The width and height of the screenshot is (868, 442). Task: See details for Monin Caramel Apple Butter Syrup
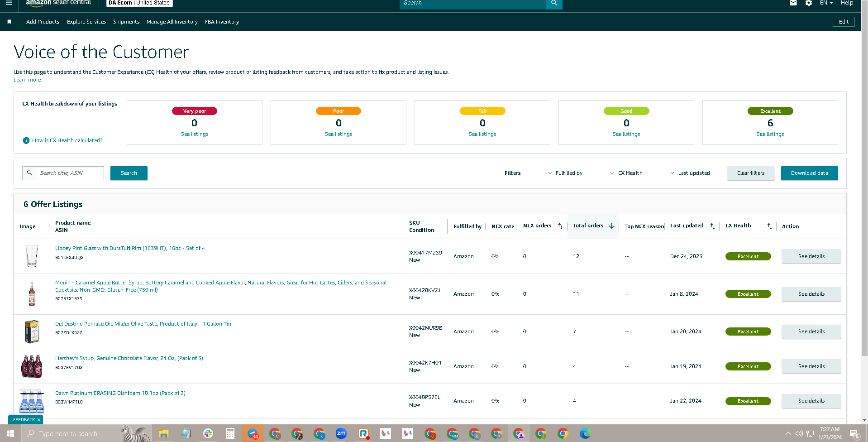pyautogui.click(x=811, y=294)
